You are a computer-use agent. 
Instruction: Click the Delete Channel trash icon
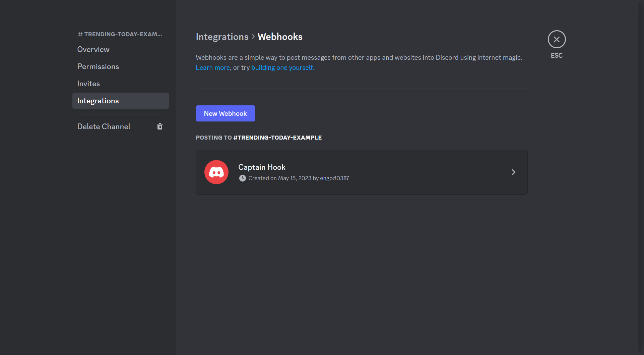pyautogui.click(x=160, y=126)
